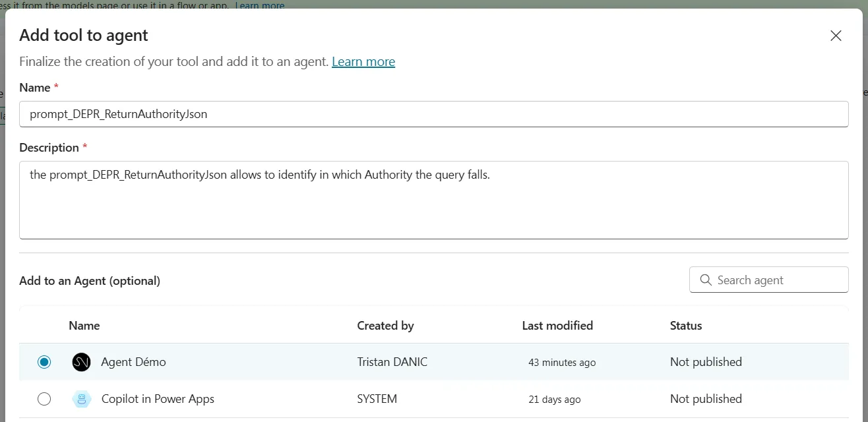Screen dimensions: 868x422
Task: Sort by the Status column header
Action: 686,325
